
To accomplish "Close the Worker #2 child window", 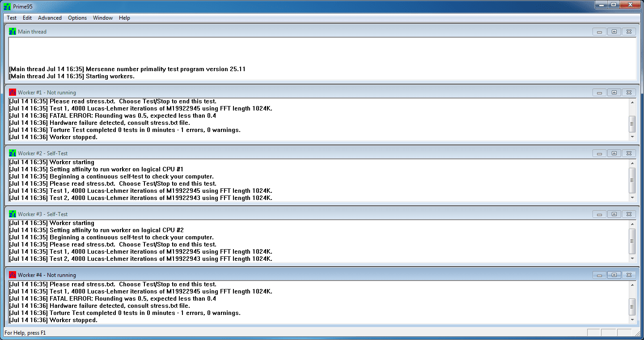I will (629, 153).
